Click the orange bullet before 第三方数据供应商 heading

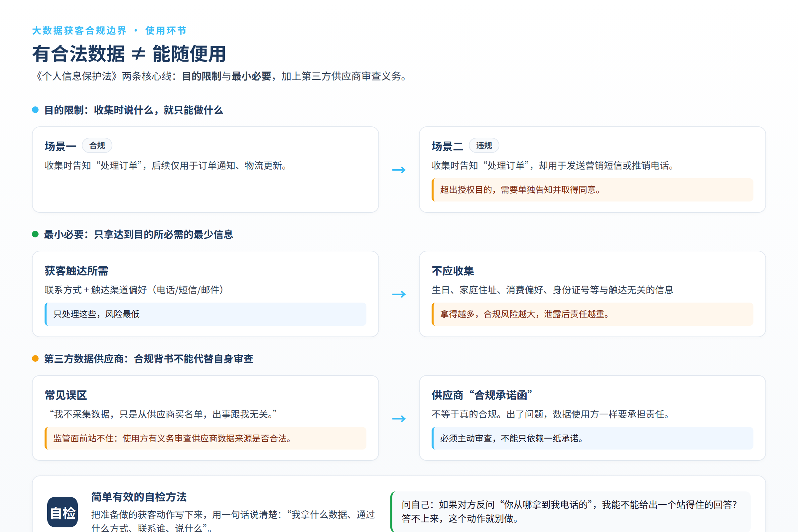35,359
